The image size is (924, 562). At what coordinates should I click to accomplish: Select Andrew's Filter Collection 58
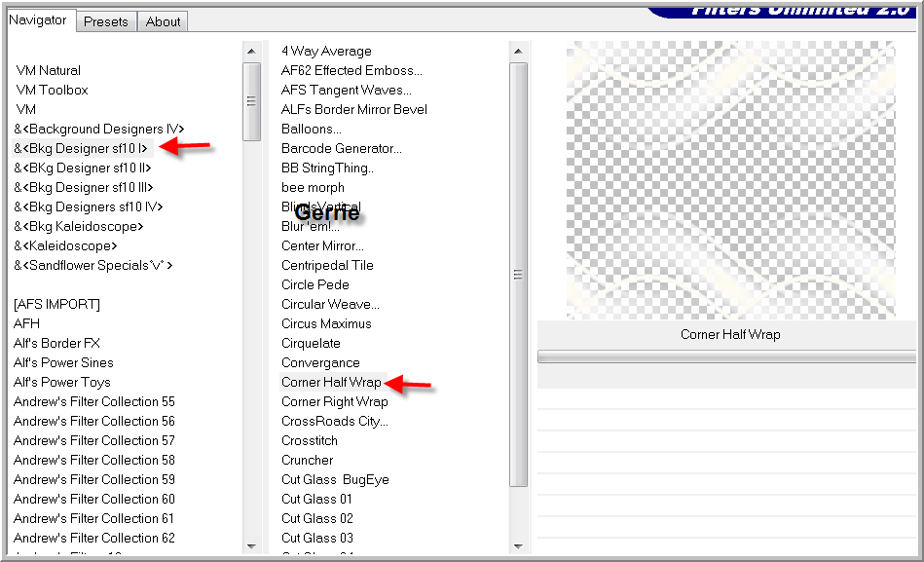click(94, 460)
